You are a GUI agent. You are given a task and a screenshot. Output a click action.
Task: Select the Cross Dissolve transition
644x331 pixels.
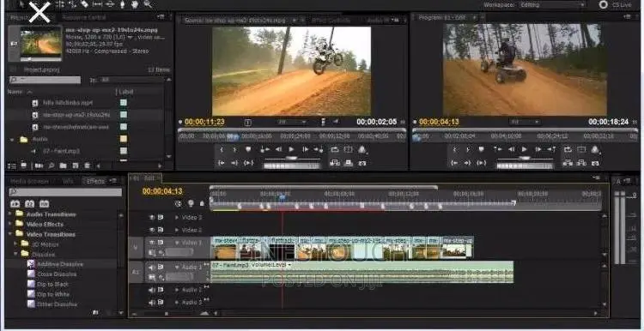pyautogui.click(x=57, y=274)
